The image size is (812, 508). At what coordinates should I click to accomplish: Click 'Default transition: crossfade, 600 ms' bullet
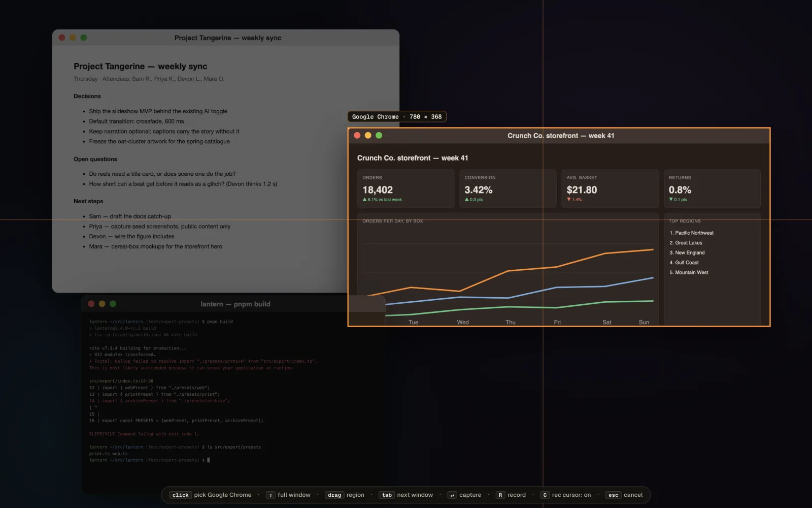137,121
